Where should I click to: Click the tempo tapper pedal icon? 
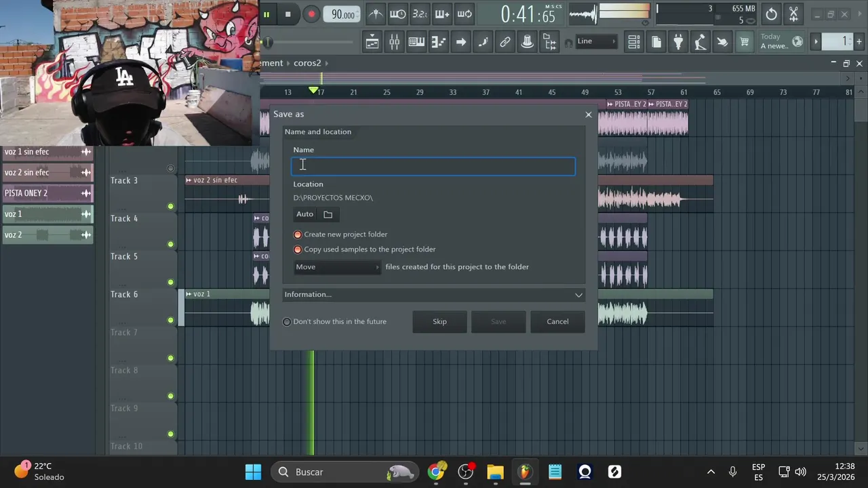click(x=701, y=42)
